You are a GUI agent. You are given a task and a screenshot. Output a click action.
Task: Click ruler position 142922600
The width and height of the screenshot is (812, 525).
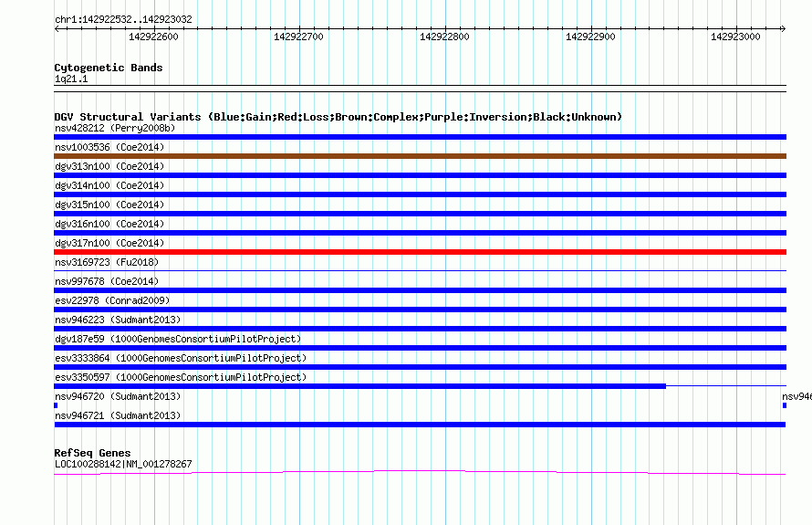pyautogui.click(x=153, y=37)
